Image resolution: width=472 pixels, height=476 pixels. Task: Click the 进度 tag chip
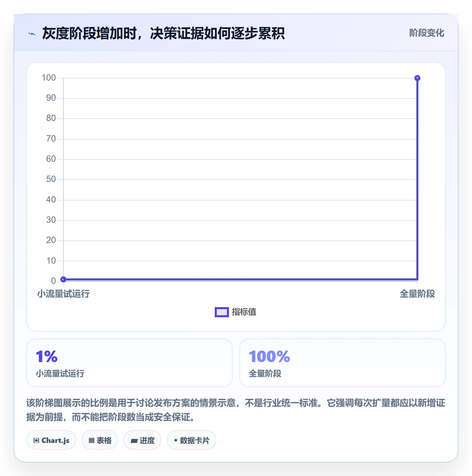point(142,440)
